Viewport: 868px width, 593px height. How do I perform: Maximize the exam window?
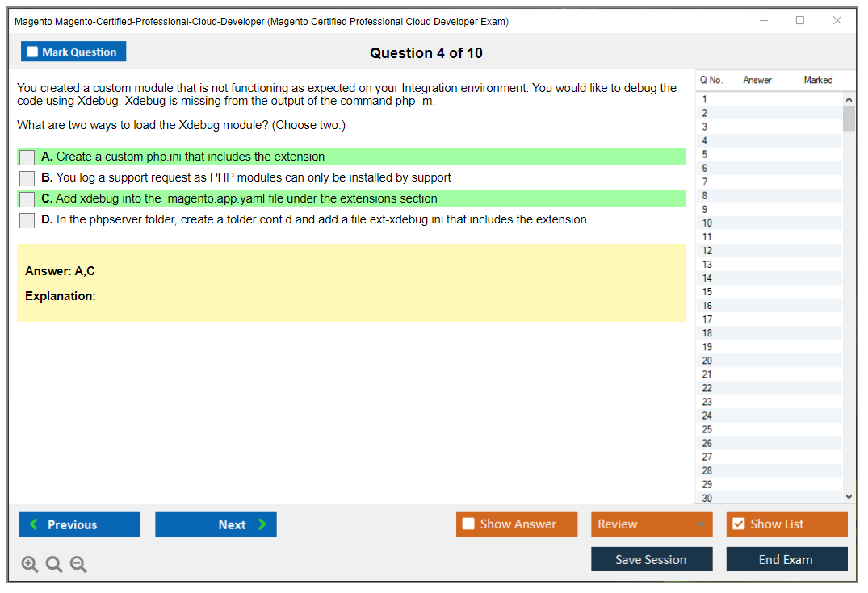point(800,21)
